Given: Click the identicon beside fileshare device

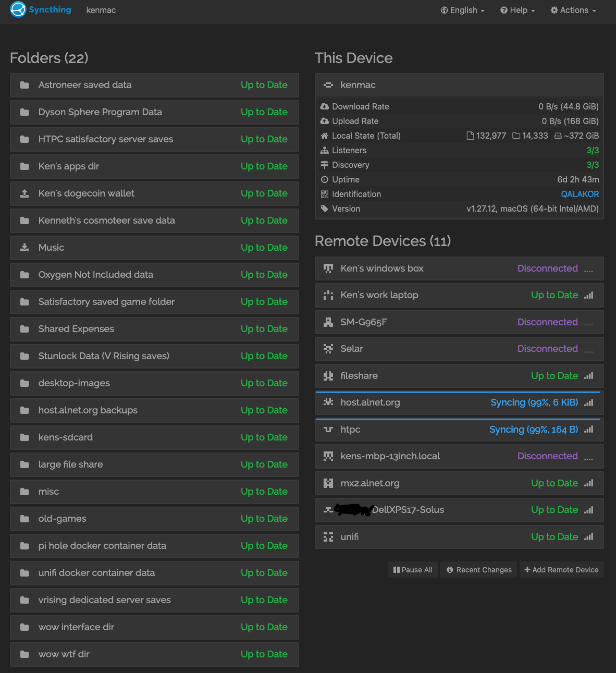Looking at the screenshot, I should [x=328, y=376].
